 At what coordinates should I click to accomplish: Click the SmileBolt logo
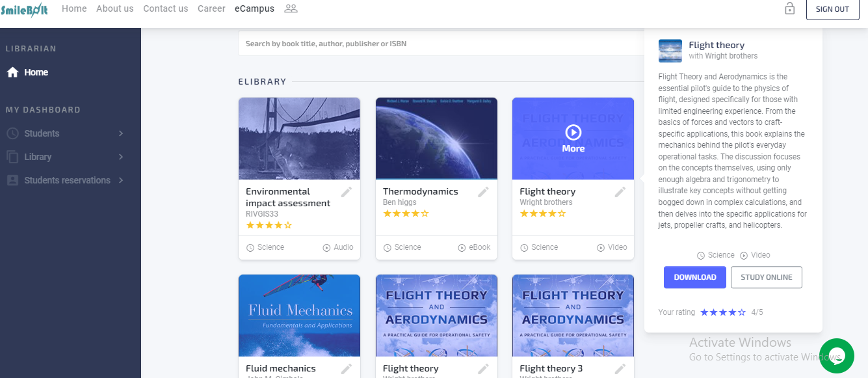tap(25, 10)
